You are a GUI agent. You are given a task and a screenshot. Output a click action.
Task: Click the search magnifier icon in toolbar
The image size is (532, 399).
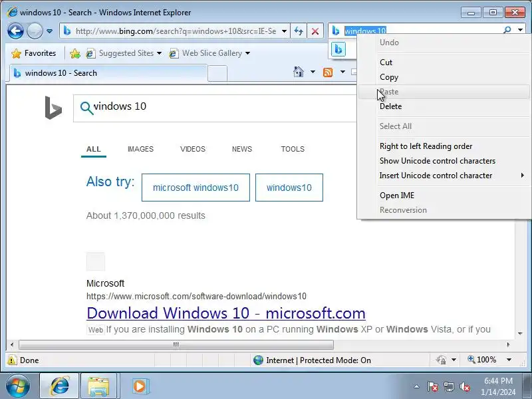coord(507,30)
